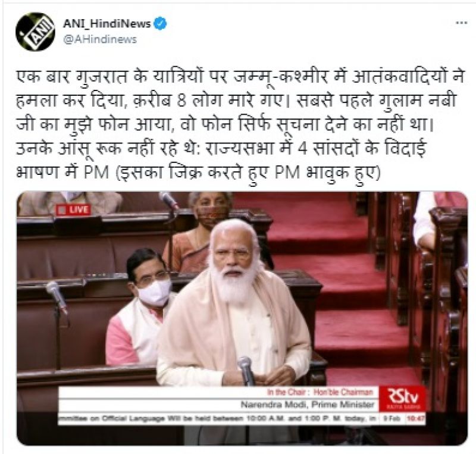Screen dimensions: 476x454
Task: Open the three-dot more options menu
Action: [x=462, y=23]
